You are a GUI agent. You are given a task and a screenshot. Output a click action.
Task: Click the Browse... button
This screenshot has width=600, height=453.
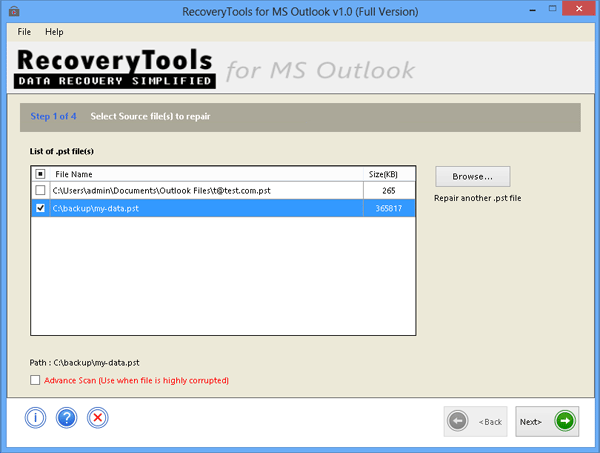point(473,176)
